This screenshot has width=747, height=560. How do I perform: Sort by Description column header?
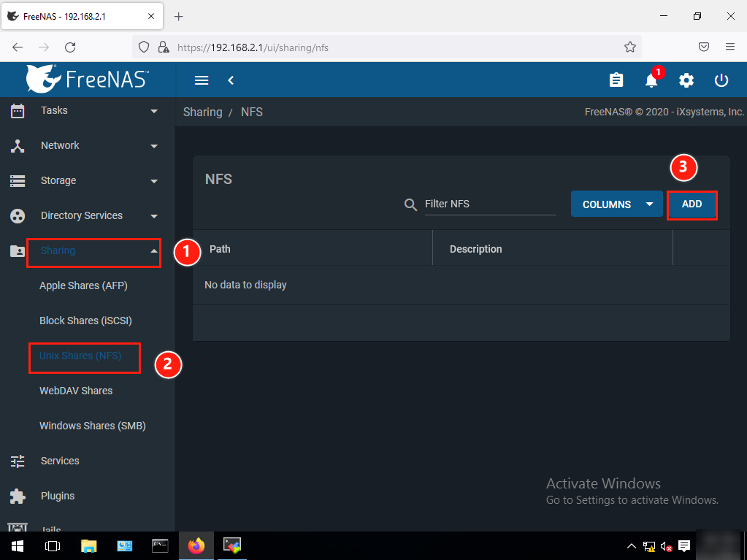coord(476,249)
